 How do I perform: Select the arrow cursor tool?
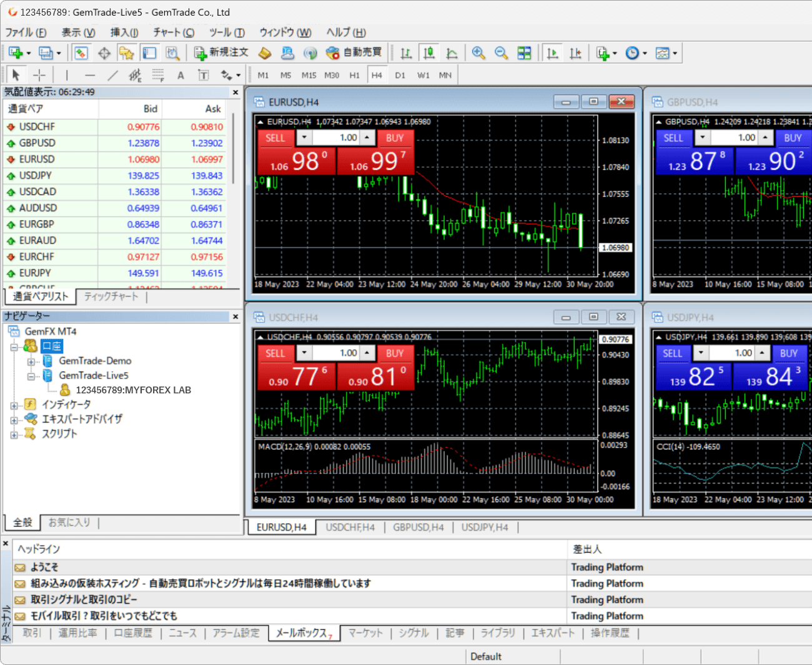16,75
